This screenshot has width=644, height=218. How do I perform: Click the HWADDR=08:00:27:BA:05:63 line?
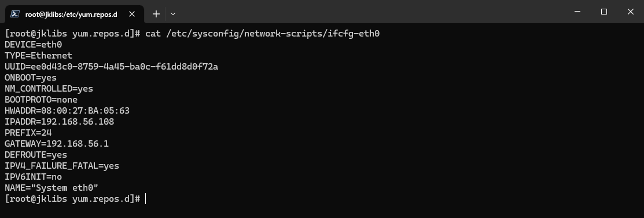[x=67, y=111]
